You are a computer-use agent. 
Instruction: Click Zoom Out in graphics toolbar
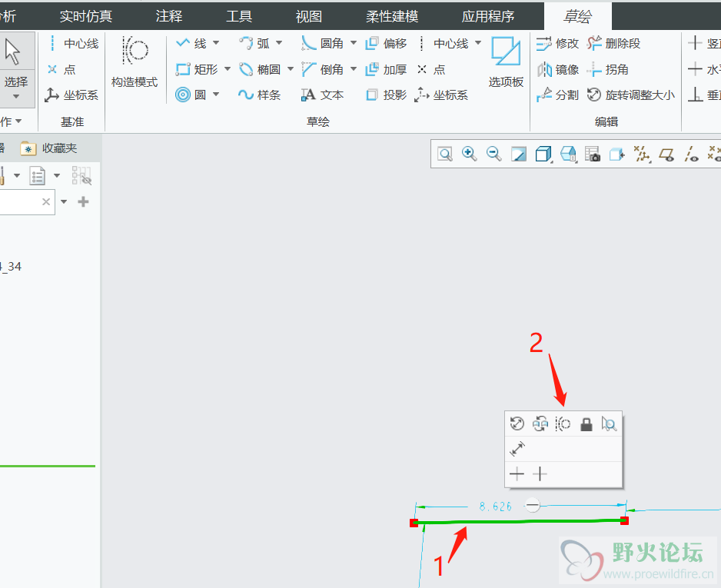coord(493,154)
